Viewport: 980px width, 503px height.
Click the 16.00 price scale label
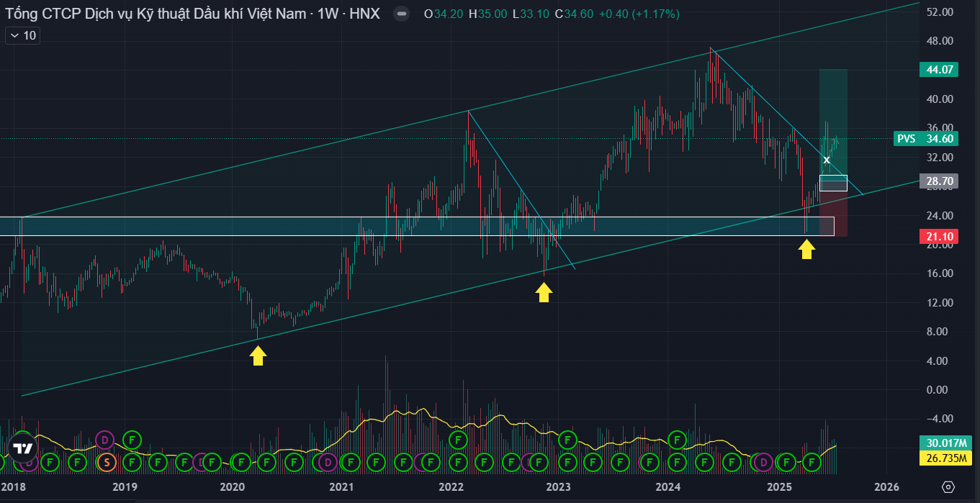pyautogui.click(x=940, y=273)
